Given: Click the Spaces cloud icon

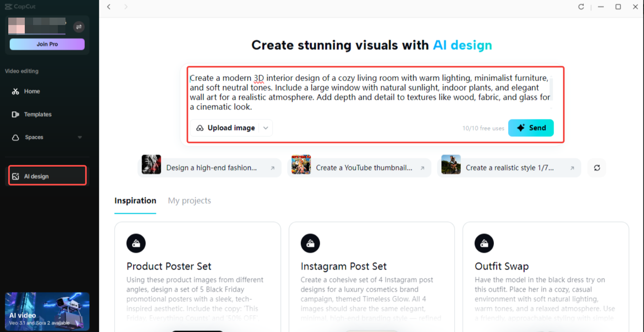Looking at the screenshot, I should point(16,138).
